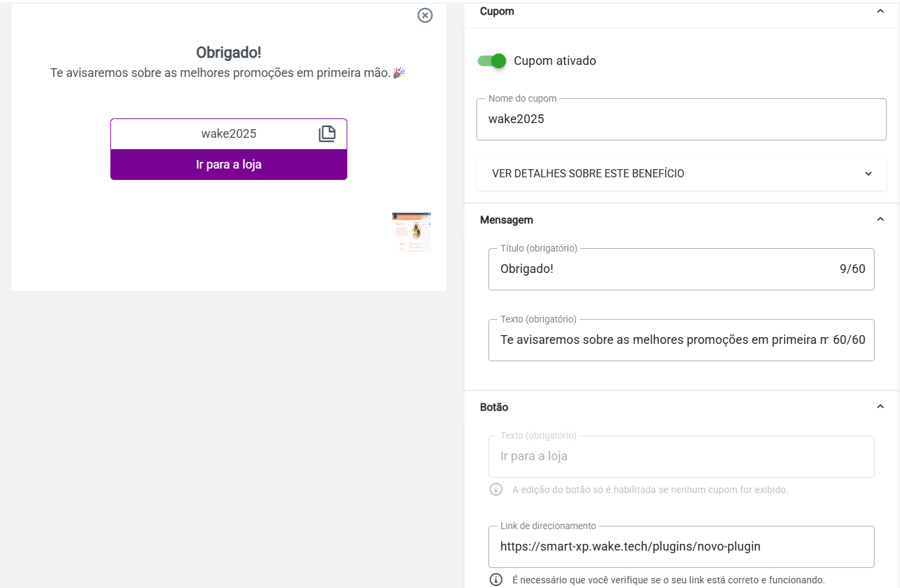Disable the Cupom ativado switch
Screen dimensions: 900x588
click(492, 61)
